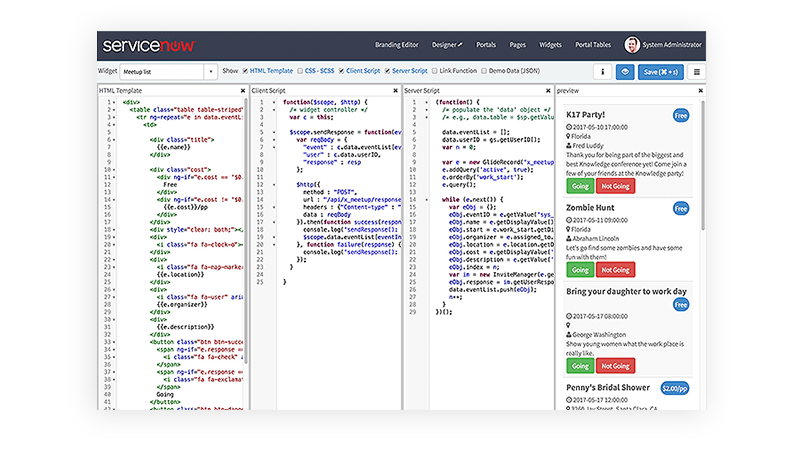The image size is (800, 457).
Task: Click Going for the K17 Party event
Action: pyautogui.click(x=579, y=186)
